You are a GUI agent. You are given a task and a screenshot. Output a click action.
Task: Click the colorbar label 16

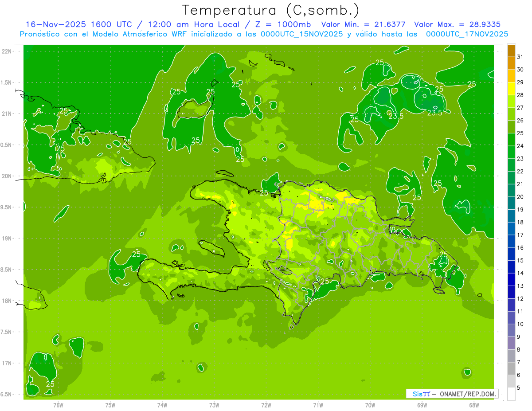click(x=520, y=248)
